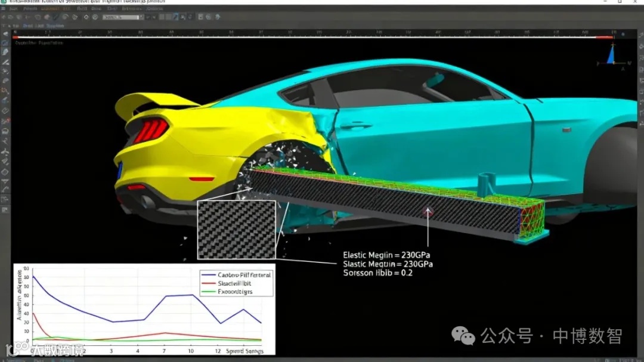Click the "Slastic Meqtiin = 230GPa" annotation
This screenshot has height=362, width=644.
coord(388,264)
